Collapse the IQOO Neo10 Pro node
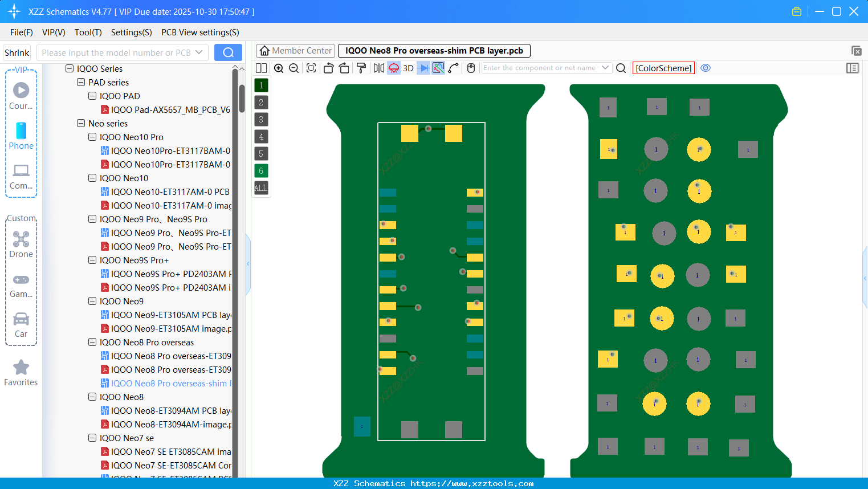 [x=92, y=137]
